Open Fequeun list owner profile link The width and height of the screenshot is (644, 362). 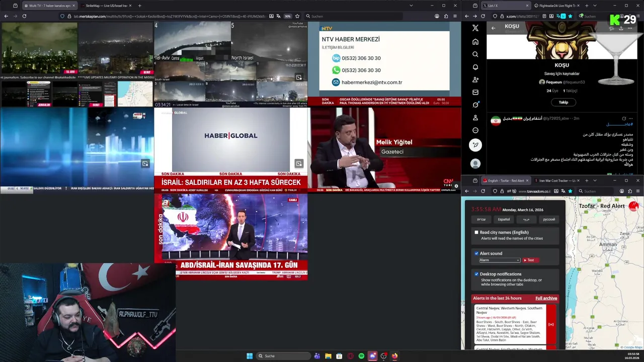click(x=561, y=82)
